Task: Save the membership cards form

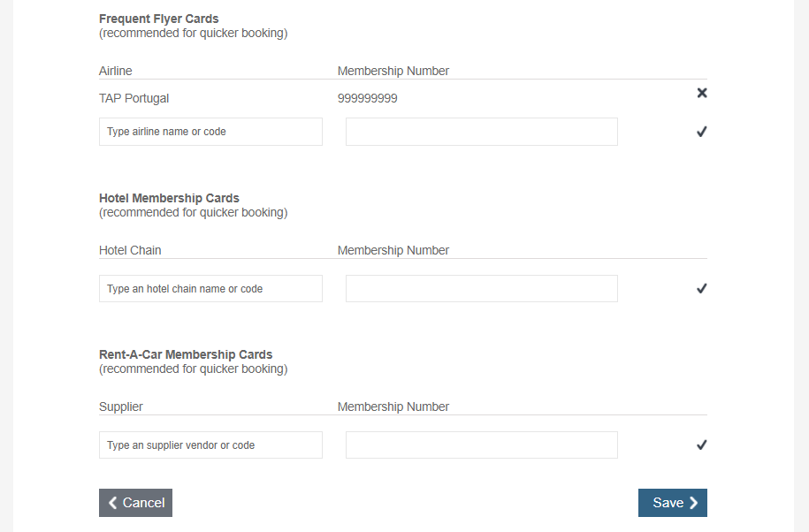Action: coord(672,503)
